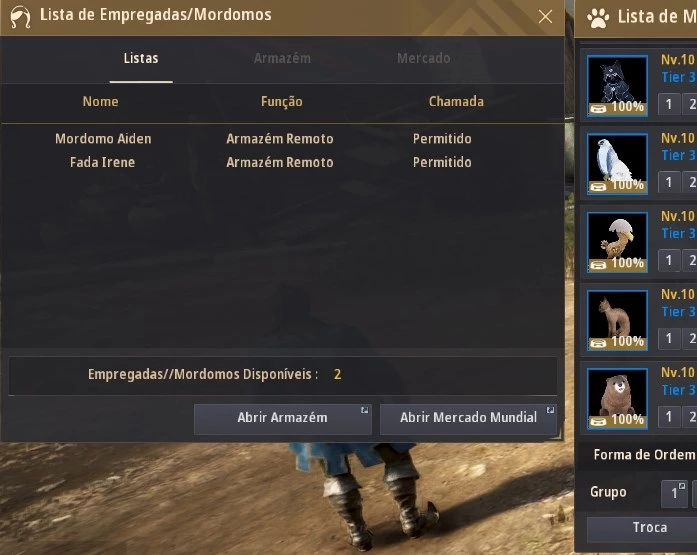Switch to the Armazém tab
697x555 pixels.
click(x=282, y=58)
